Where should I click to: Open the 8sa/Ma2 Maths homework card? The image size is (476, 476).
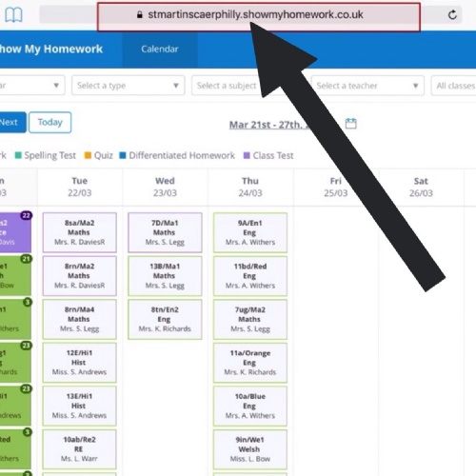coord(80,232)
